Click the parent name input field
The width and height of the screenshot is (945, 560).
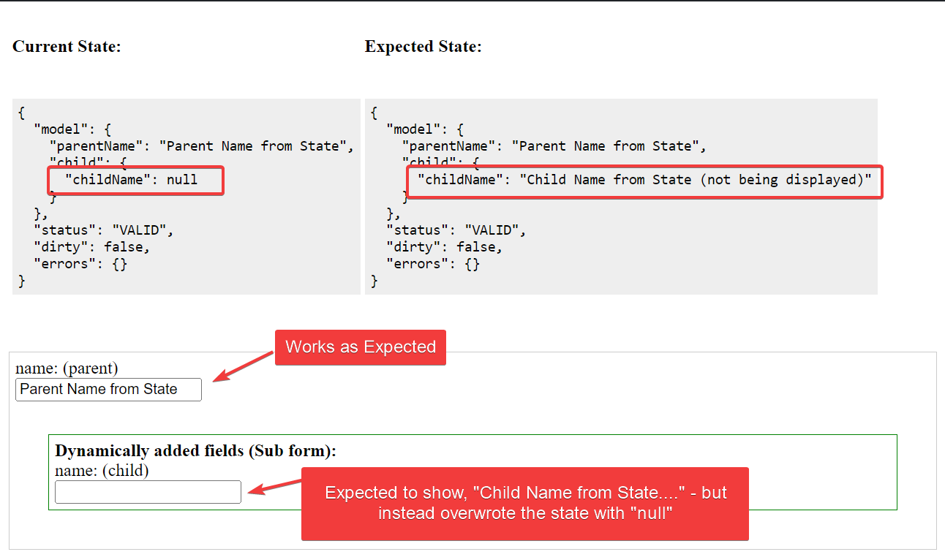click(x=108, y=390)
